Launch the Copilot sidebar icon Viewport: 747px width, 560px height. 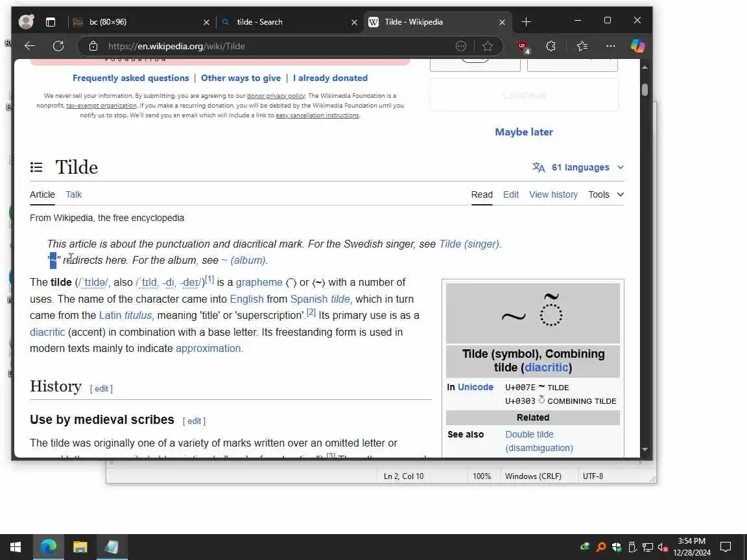(637, 46)
